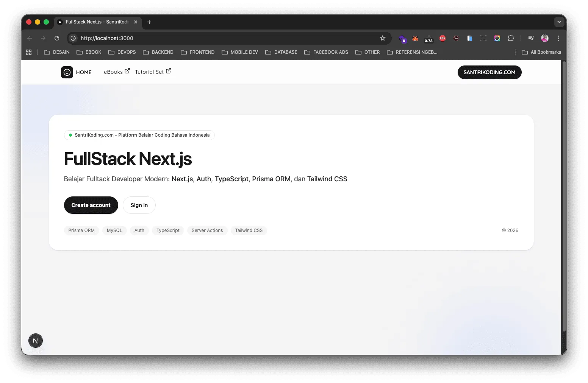Click the Tailwind CSS tag chip
Screen dimensions: 588x383
coord(249,230)
